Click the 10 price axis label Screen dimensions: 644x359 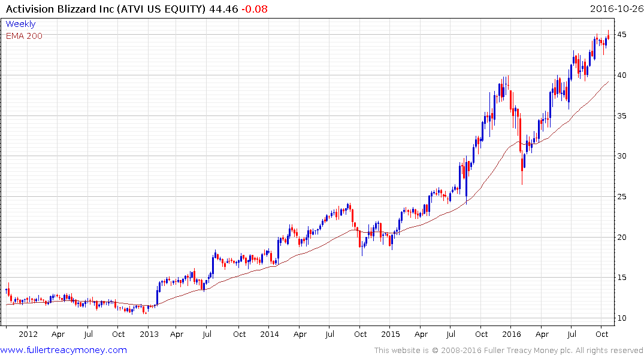(x=622, y=318)
